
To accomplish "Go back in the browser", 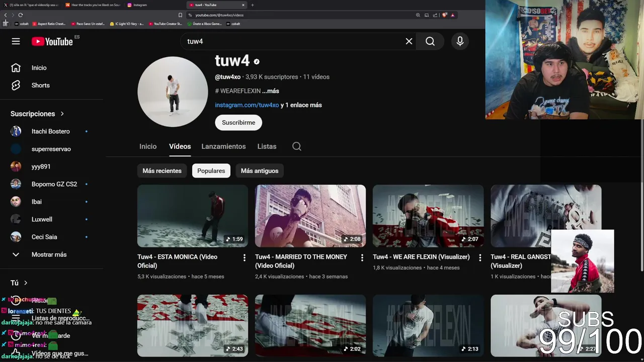I will 6,15.
